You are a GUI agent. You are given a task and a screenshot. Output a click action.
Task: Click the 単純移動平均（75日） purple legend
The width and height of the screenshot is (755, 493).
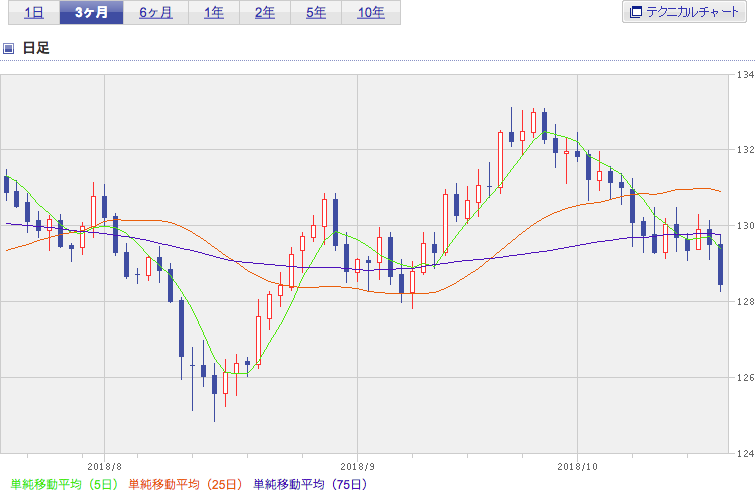point(311,484)
